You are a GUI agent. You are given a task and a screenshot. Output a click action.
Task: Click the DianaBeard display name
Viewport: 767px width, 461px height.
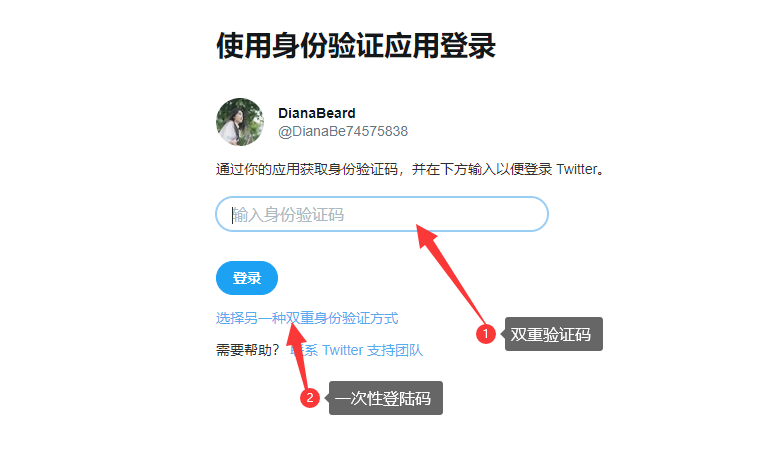pyautogui.click(x=316, y=113)
